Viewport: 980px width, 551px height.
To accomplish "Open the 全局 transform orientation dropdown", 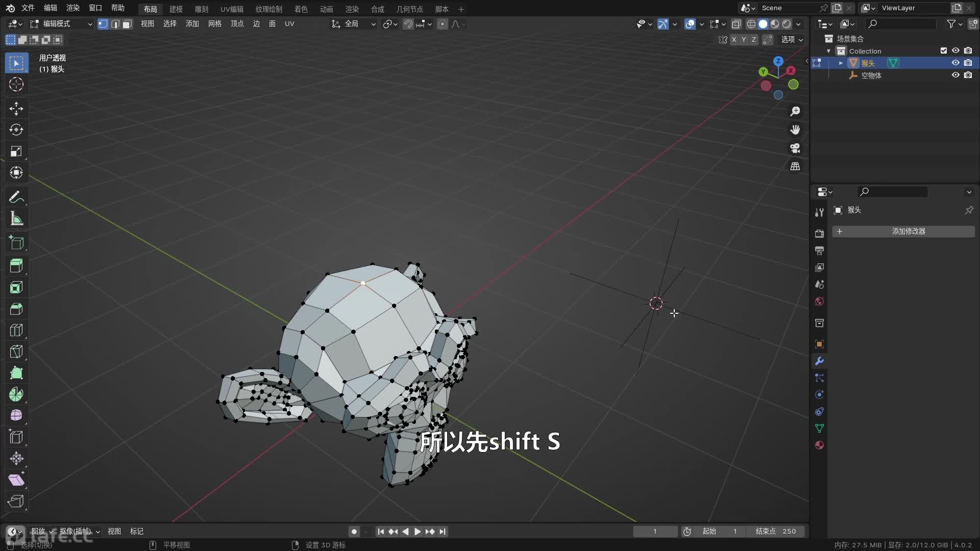I will point(354,23).
